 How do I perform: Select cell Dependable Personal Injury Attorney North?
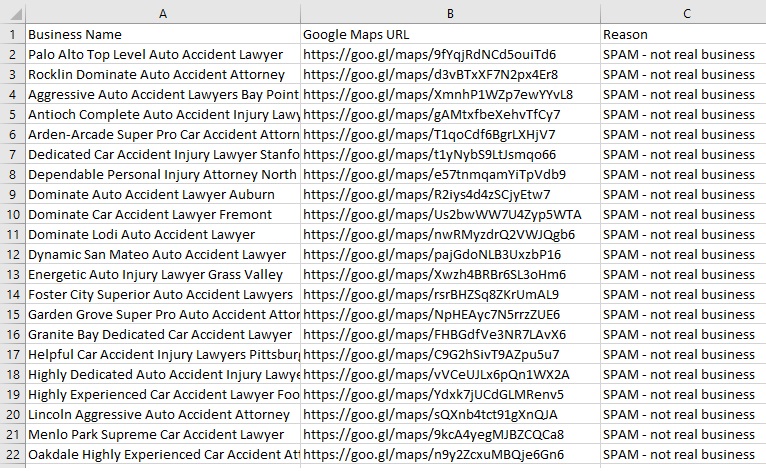[163, 174]
